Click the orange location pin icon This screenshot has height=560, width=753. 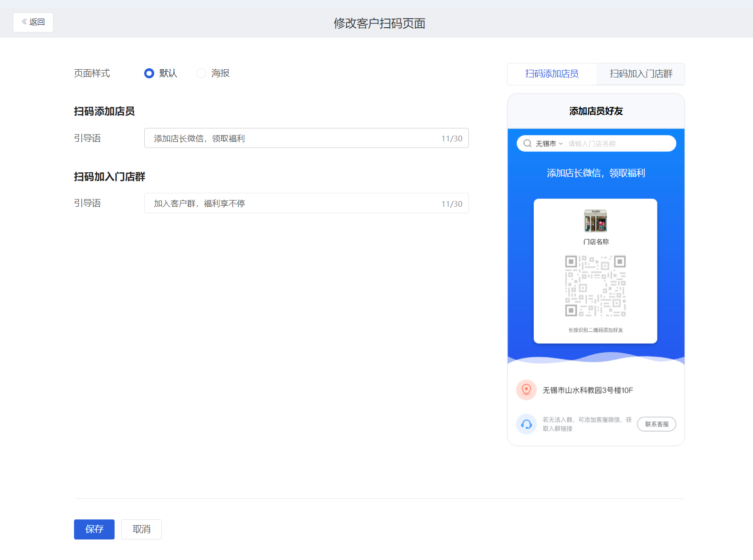526,390
